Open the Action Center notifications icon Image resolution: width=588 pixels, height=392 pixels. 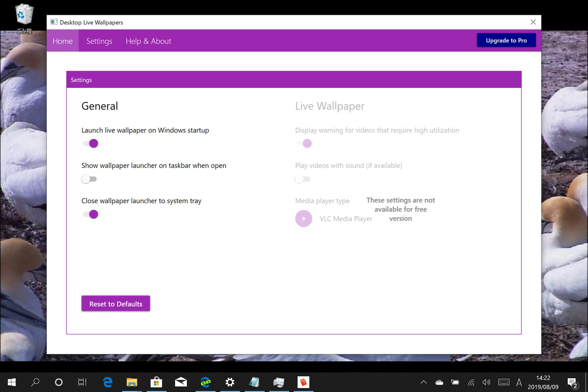[x=572, y=382]
